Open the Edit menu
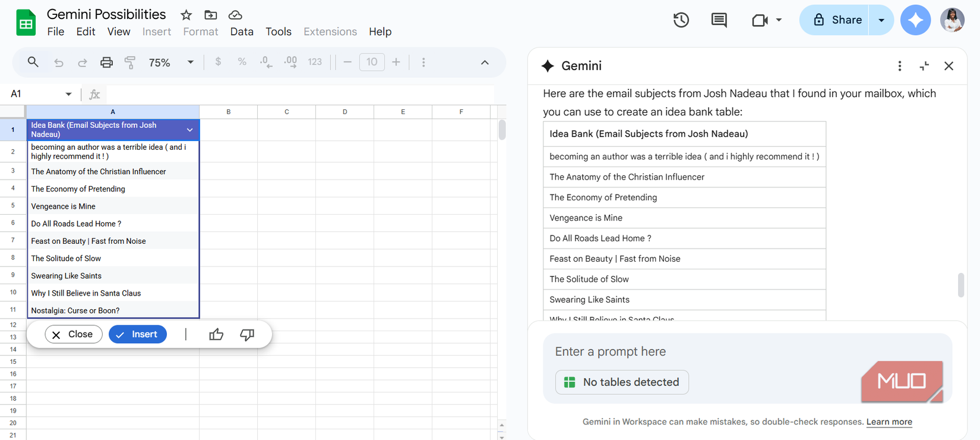 coord(86,32)
